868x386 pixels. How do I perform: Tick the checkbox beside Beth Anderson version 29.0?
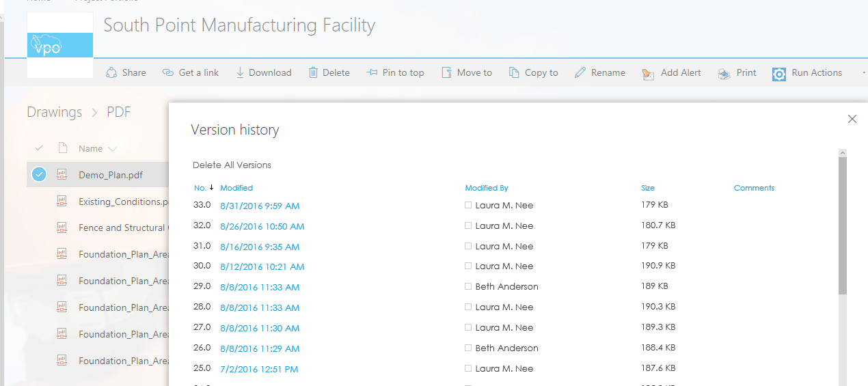(468, 287)
